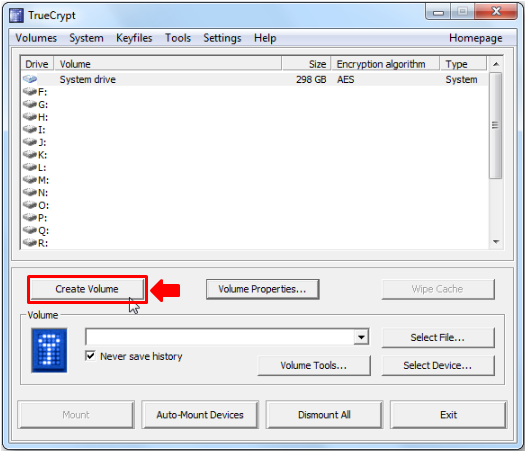Select the 'System drive' volume text
Image resolution: width=525 pixels, height=451 pixels.
pyautogui.click(x=88, y=79)
